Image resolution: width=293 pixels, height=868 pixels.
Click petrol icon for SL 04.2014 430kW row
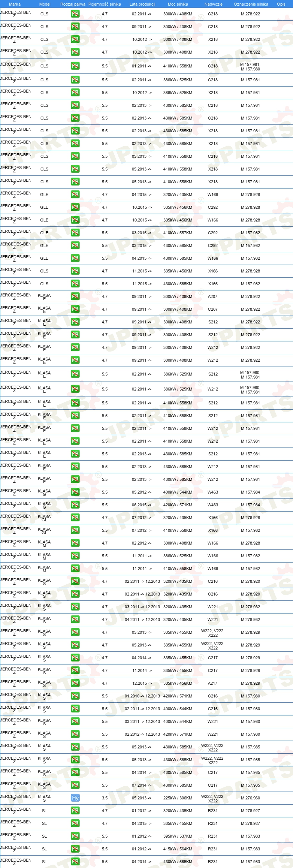click(x=75, y=862)
